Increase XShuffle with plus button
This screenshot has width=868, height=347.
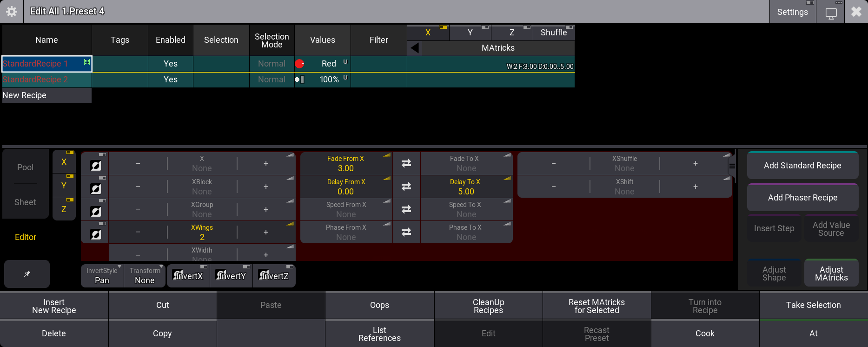click(696, 163)
